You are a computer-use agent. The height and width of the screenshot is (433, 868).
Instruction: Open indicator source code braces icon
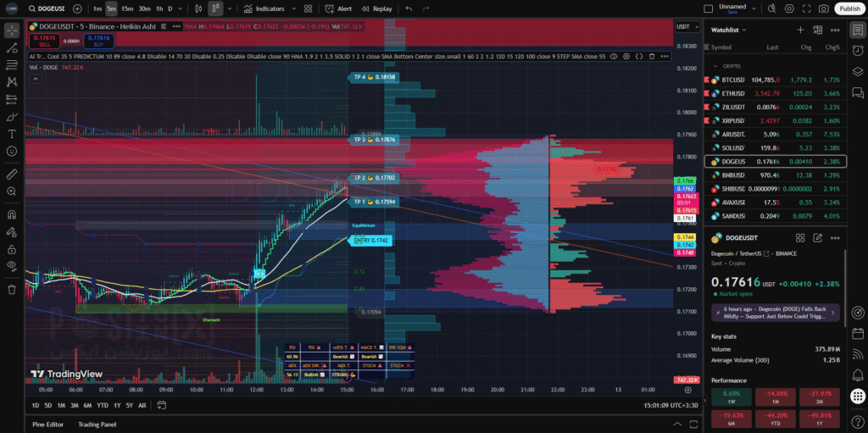point(639,56)
